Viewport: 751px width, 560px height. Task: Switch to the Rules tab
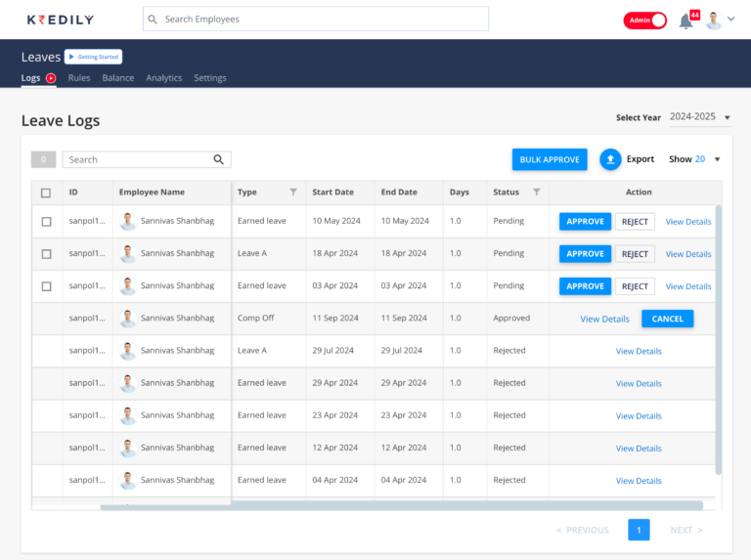(79, 78)
